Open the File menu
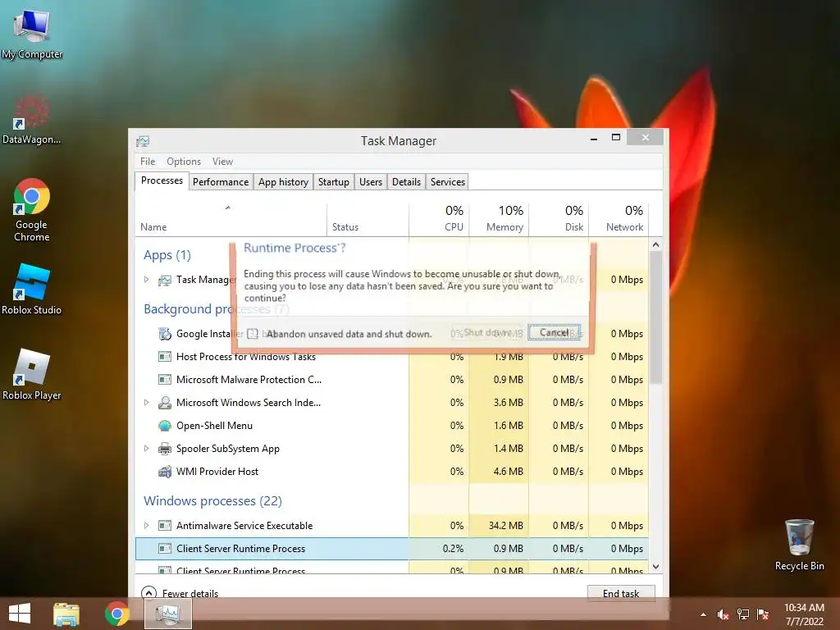Image resolution: width=840 pixels, height=630 pixels. point(148,162)
